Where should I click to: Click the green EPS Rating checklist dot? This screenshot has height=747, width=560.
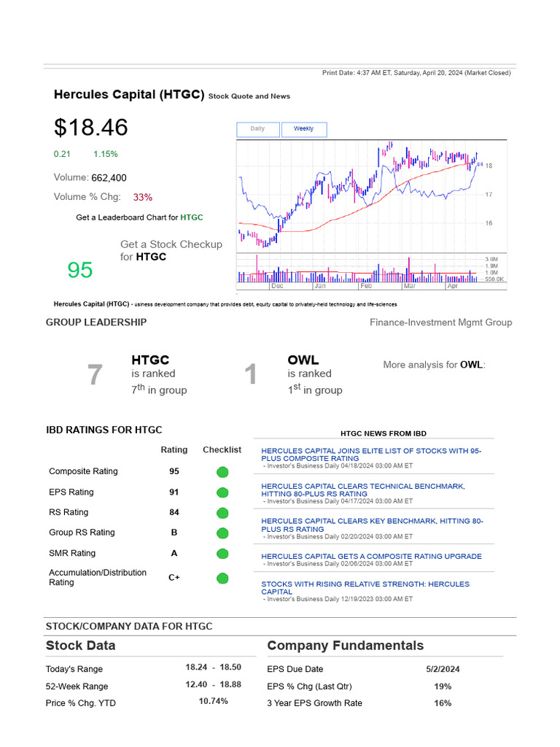point(222,492)
